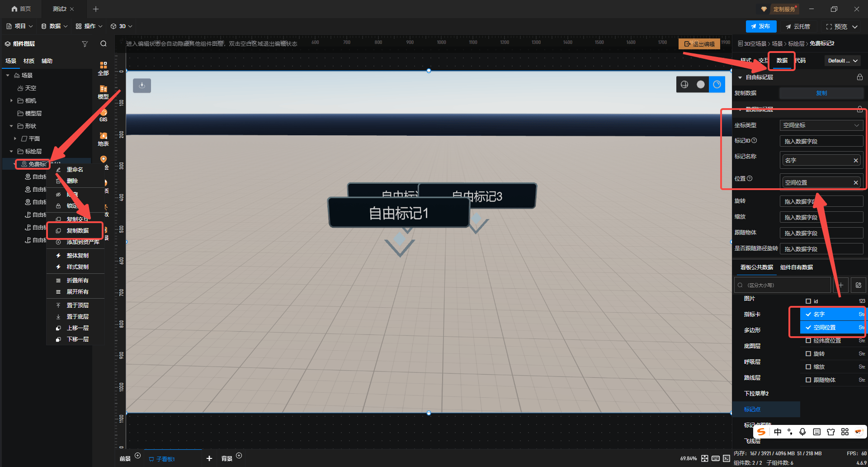Check the 旋转 field checkbox
The height and width of the screenshot is (467, 868).
[x=808, y=354]
